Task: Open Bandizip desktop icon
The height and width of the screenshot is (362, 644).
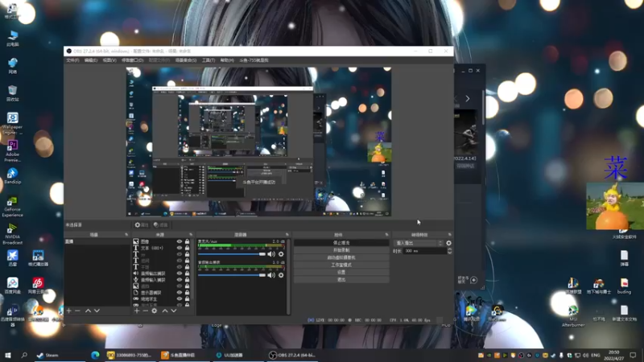Action: point(12,175)
